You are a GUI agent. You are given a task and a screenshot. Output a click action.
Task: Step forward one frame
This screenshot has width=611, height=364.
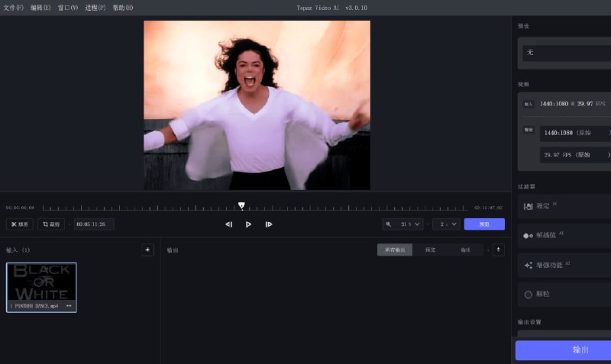[x=269, y=224]
